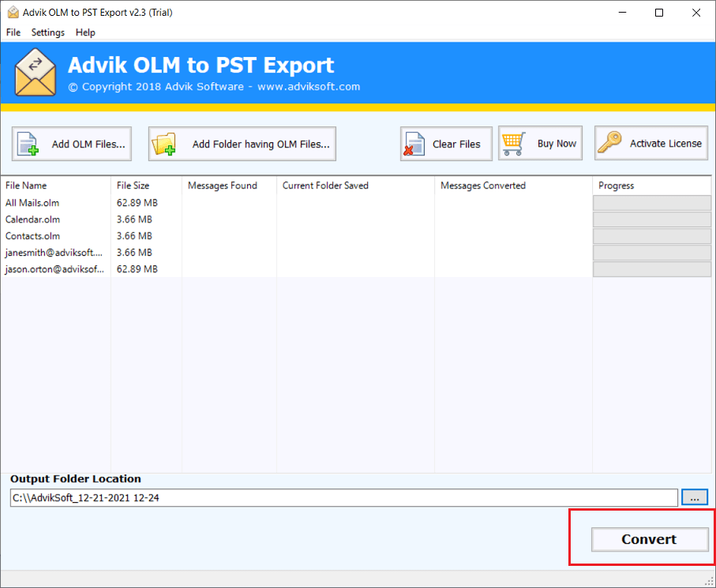Click the 3.66 MB size of janesmith row
Screen dimensions: 716x588
(x=134, y=253)
